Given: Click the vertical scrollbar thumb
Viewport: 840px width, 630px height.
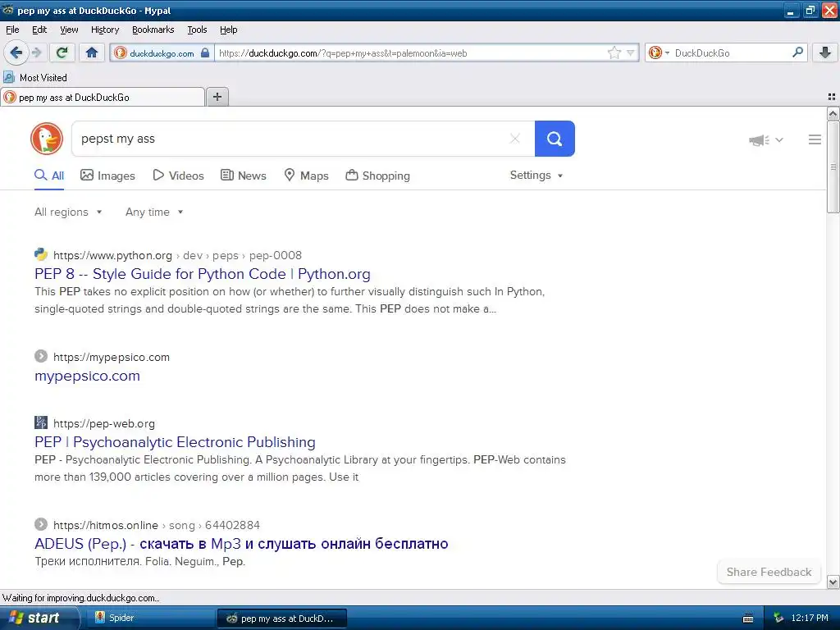Looking at the screenshot, I should click(x=833, y=167).
